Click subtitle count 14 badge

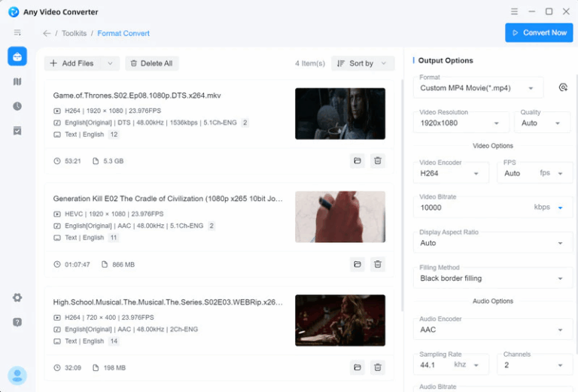click(114, 341)
